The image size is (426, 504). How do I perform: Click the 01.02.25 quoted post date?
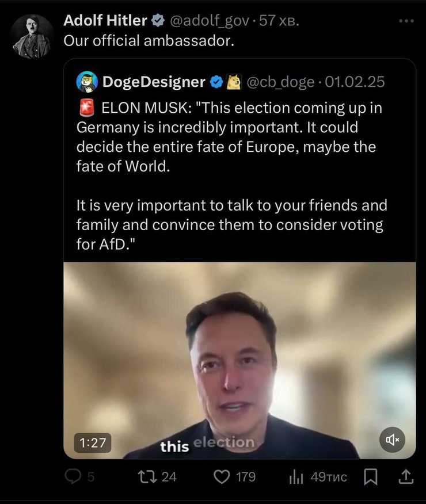pos(355,82)
